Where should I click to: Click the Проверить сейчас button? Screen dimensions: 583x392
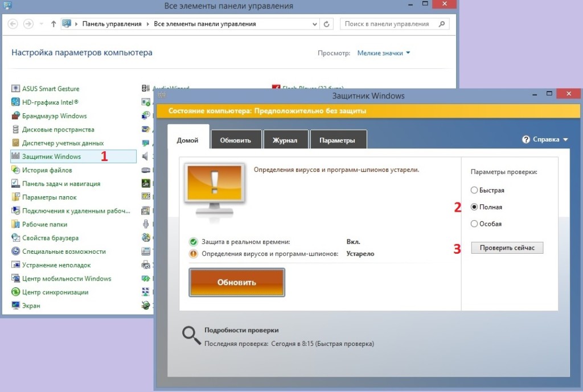tap(507, 248)
